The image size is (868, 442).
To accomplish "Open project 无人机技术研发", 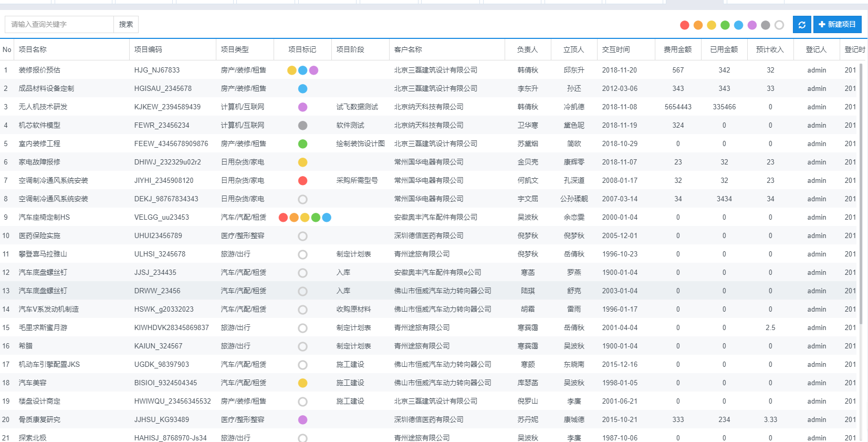I will (x=43, y=107).
